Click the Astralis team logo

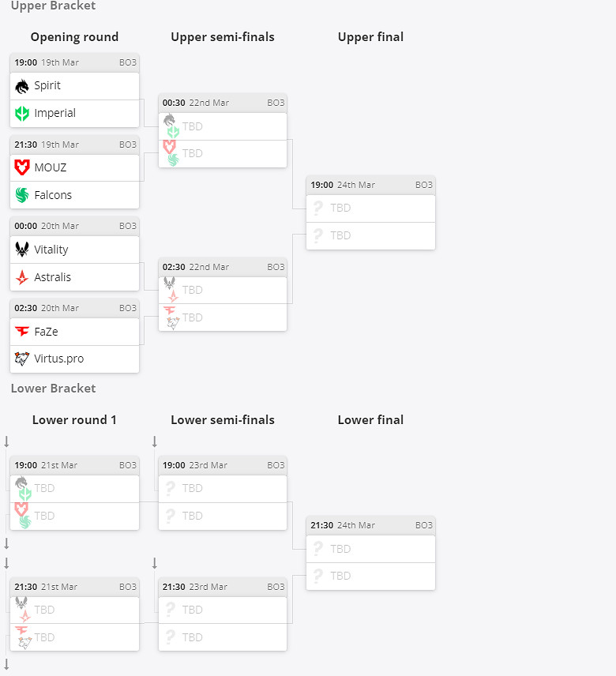(22, 277)
